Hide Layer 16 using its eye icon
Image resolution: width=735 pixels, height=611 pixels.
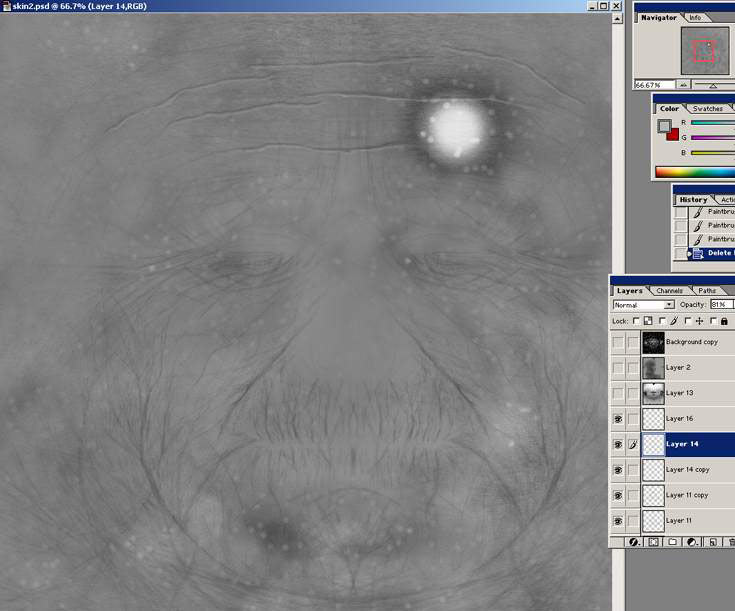point(618,419)
